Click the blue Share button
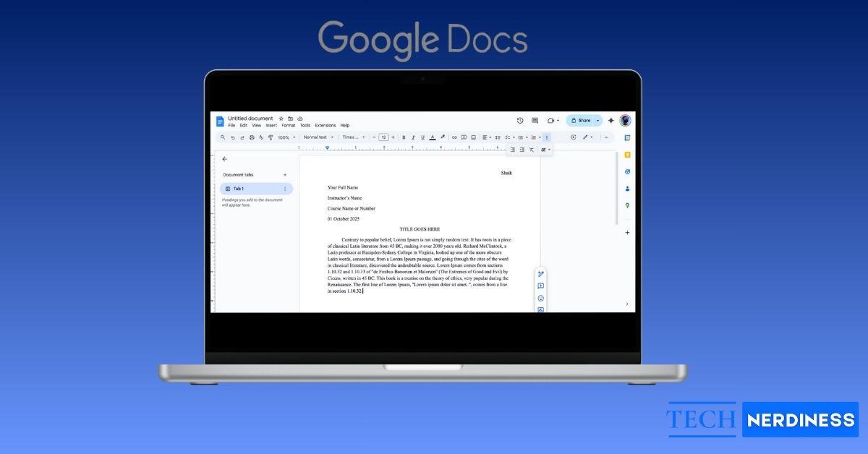 click(x=582, y=121)
